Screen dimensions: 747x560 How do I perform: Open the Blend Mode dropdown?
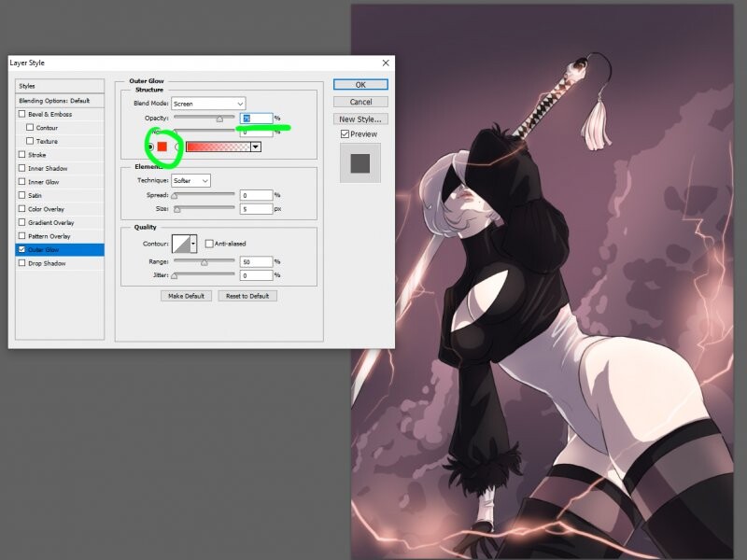click(x=207, y=103)
